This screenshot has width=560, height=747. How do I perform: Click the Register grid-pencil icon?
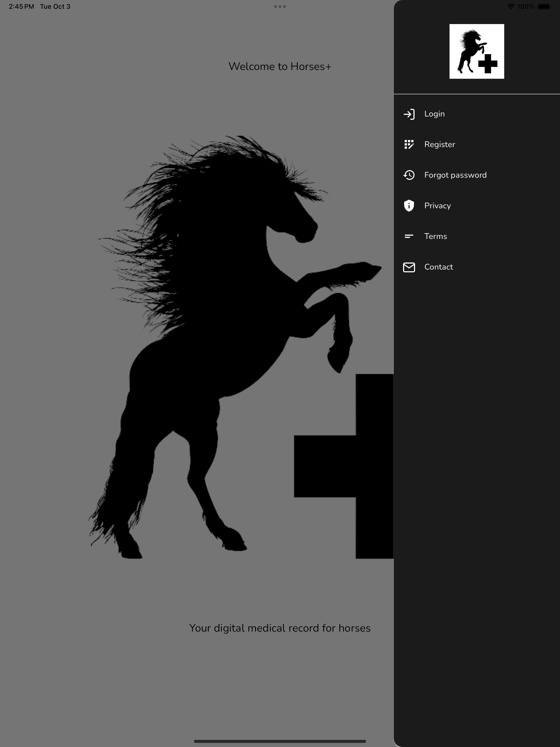(409, 145)
